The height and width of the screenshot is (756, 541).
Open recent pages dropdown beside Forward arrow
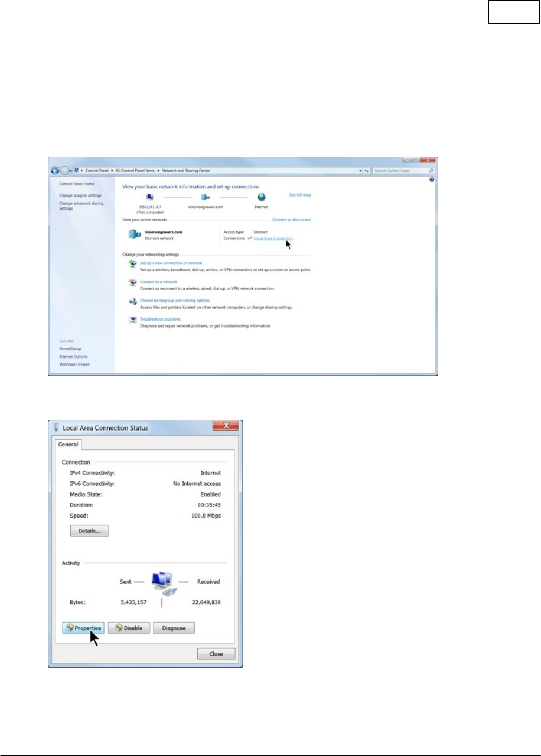click(x=70, y=171)
